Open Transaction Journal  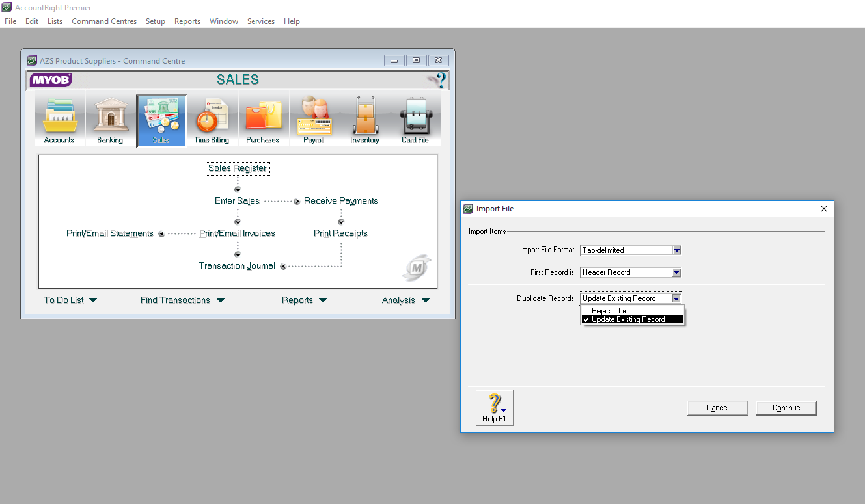pos(237,266)
